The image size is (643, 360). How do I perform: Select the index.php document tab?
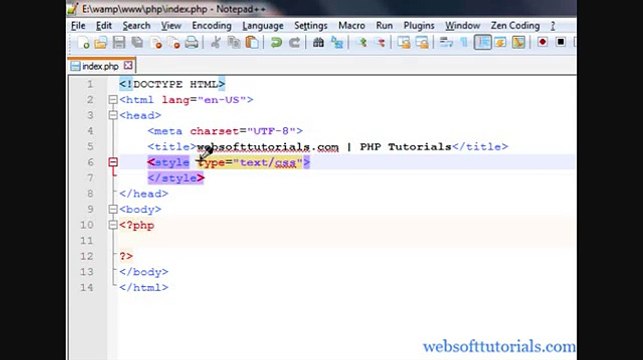pos(100,66)
